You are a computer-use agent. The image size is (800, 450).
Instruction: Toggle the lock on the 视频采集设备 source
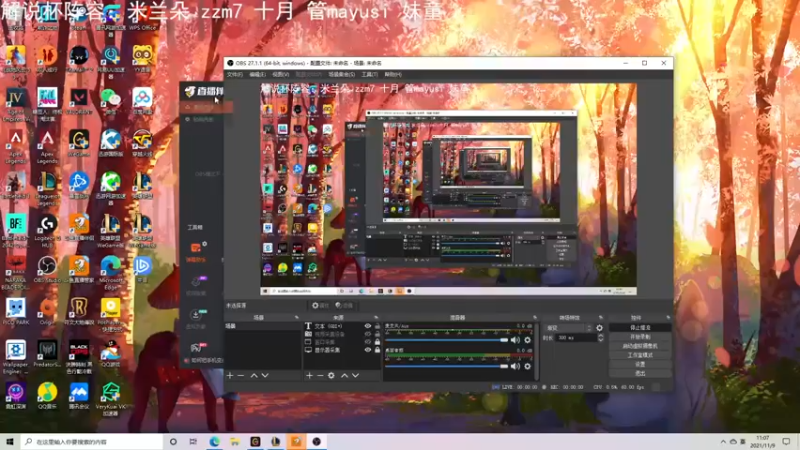(x=378, y=334)
